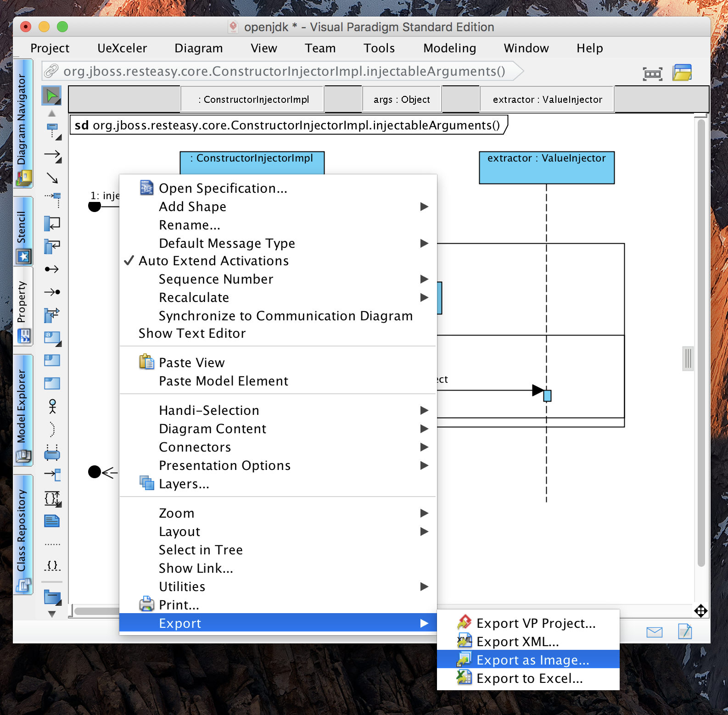Toggle Auto Extend Activations in context menu
The height and width of the screenshot is (715, 728).
(277, 261)
